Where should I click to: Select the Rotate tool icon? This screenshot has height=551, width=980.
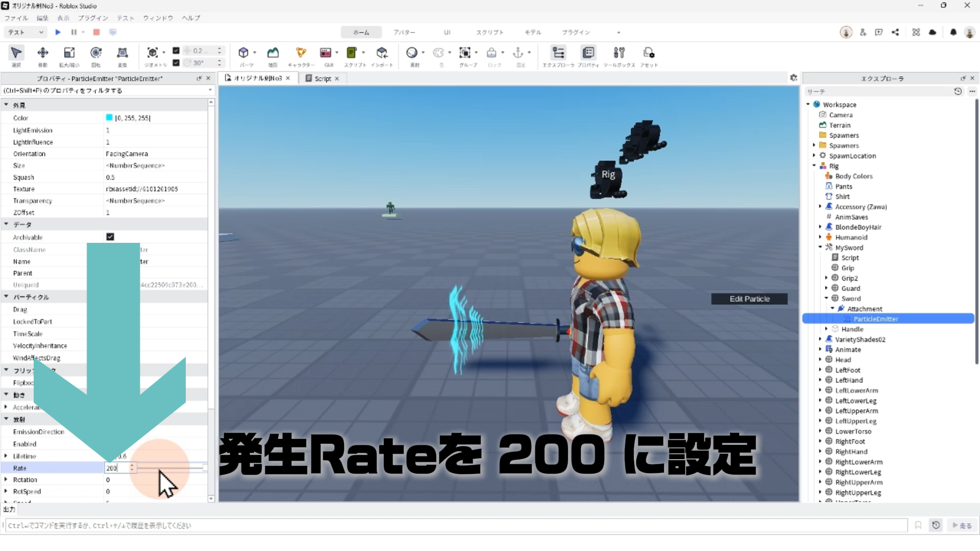95,53
